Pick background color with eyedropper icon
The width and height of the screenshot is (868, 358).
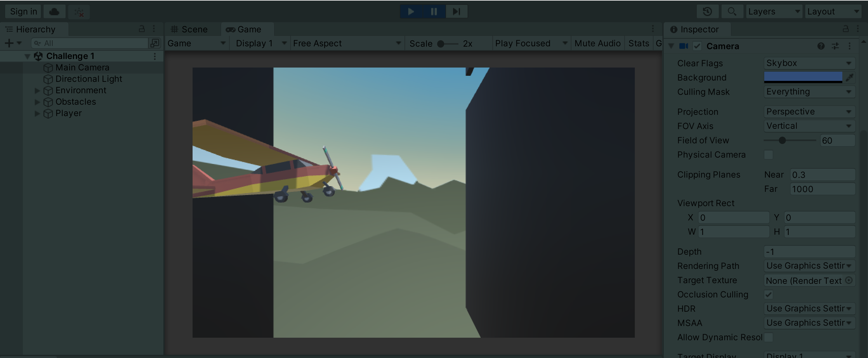(850, 77)
